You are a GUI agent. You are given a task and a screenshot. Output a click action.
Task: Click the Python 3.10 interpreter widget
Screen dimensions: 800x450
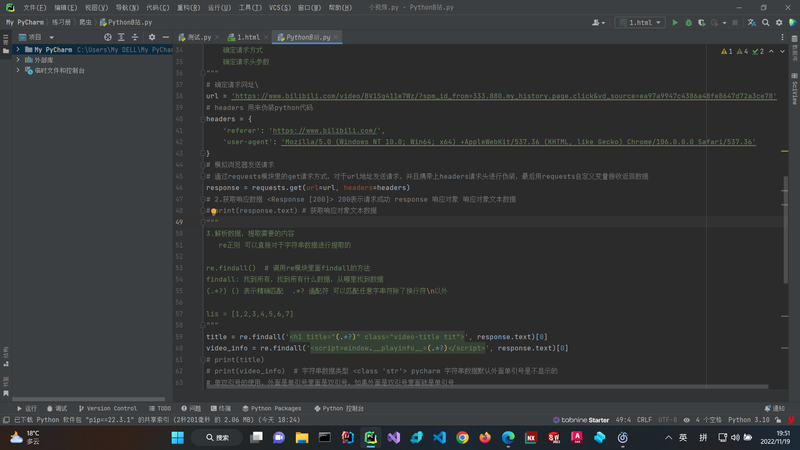(748, 420)
